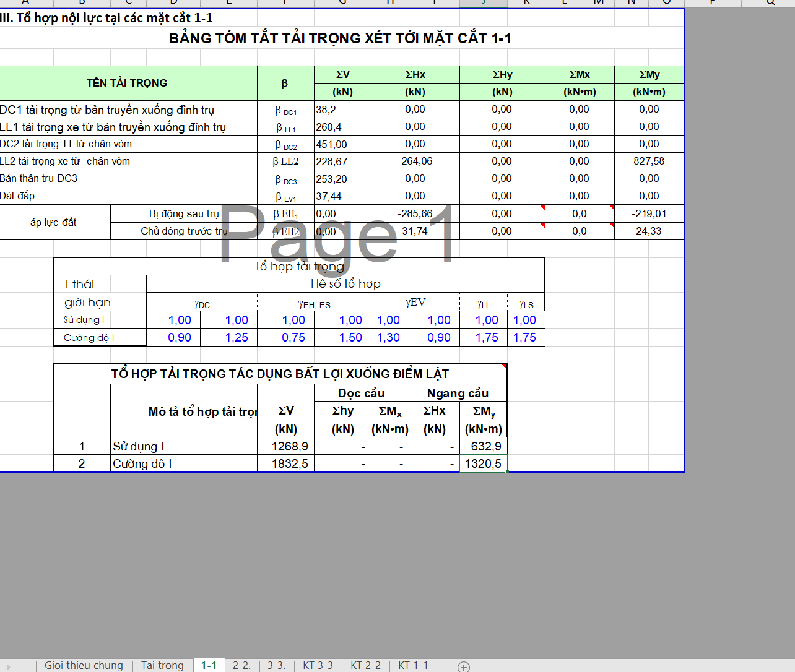The image size is (795, 672).
Task: Click ΣHx value -285,66
Action: pyautogui.click(x=415, y=213)
